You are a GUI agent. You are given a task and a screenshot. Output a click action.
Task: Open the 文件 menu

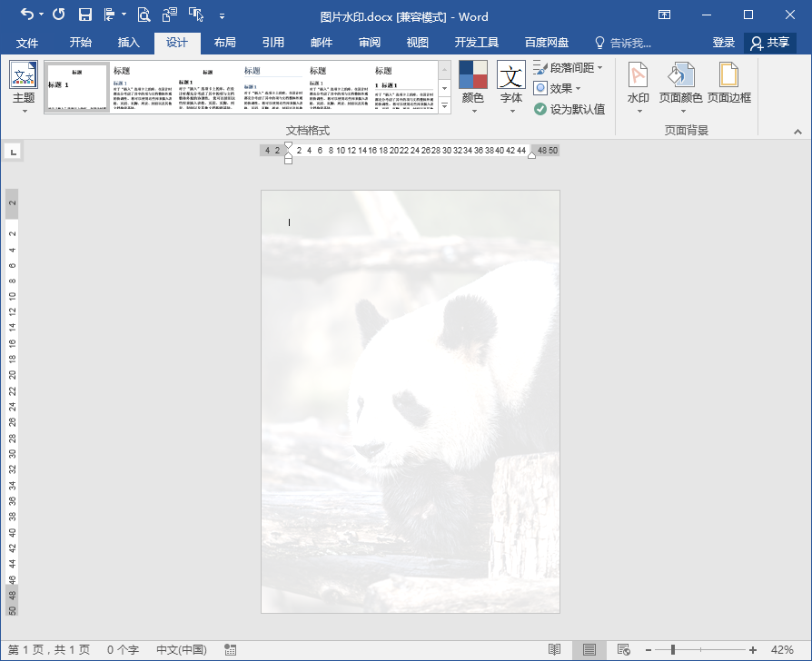27,43
